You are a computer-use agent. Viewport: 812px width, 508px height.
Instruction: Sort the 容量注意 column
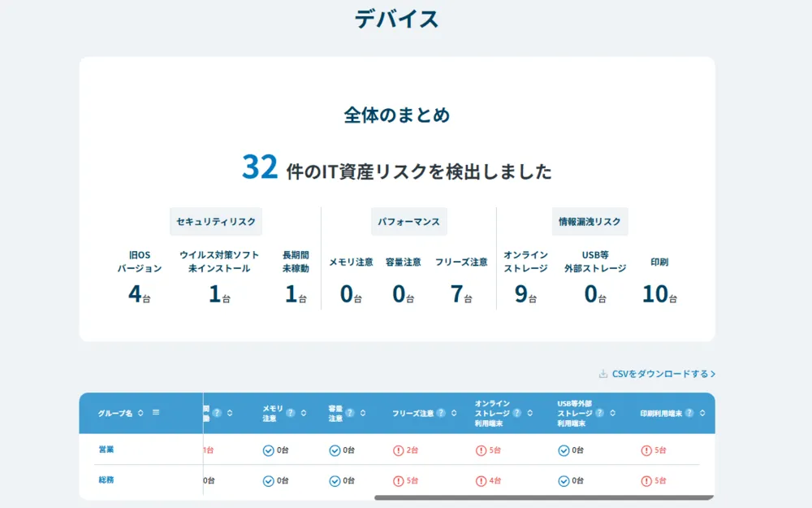(x=362, y=413)
